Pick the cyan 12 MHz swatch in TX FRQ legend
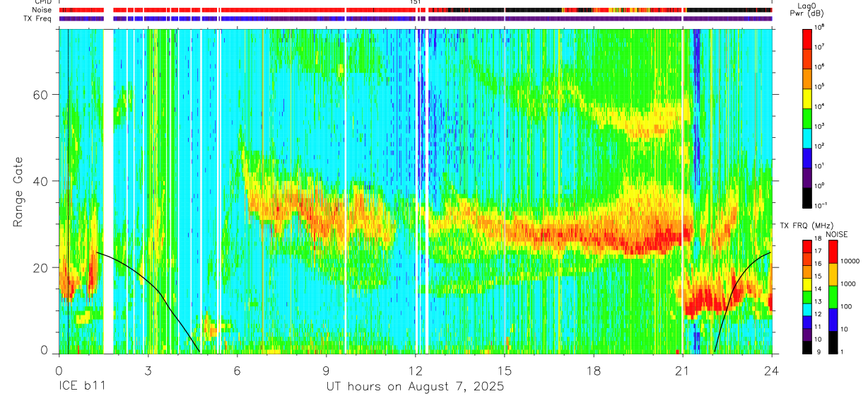This screenshot has width=868, height=401. [807, 309]
